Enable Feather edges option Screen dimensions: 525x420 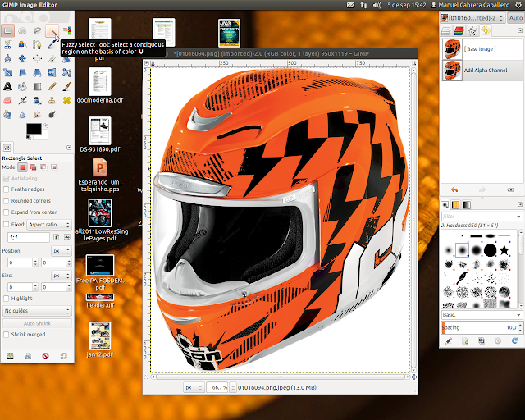click(x=6, y=189)
